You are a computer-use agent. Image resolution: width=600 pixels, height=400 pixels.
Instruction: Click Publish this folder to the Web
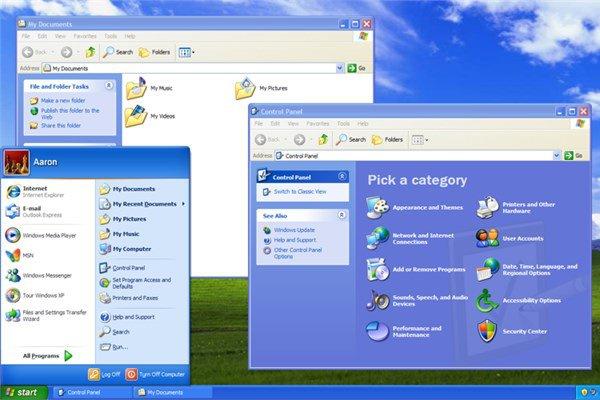(70, 113)
